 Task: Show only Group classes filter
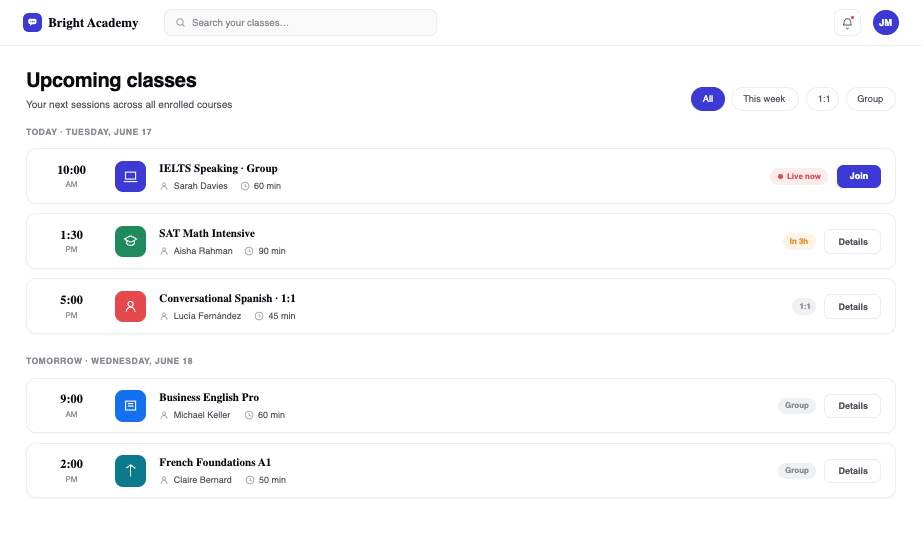pyautogui.click(x=870, y=99)
